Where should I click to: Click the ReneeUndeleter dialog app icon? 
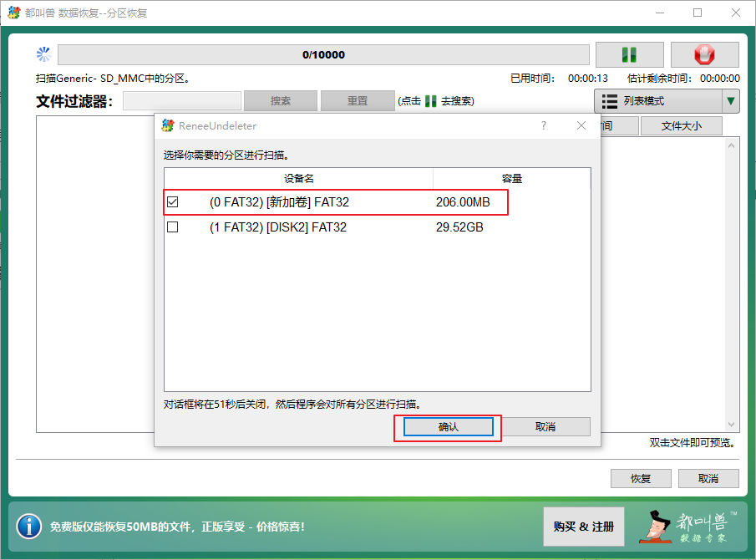click(167, 125)
